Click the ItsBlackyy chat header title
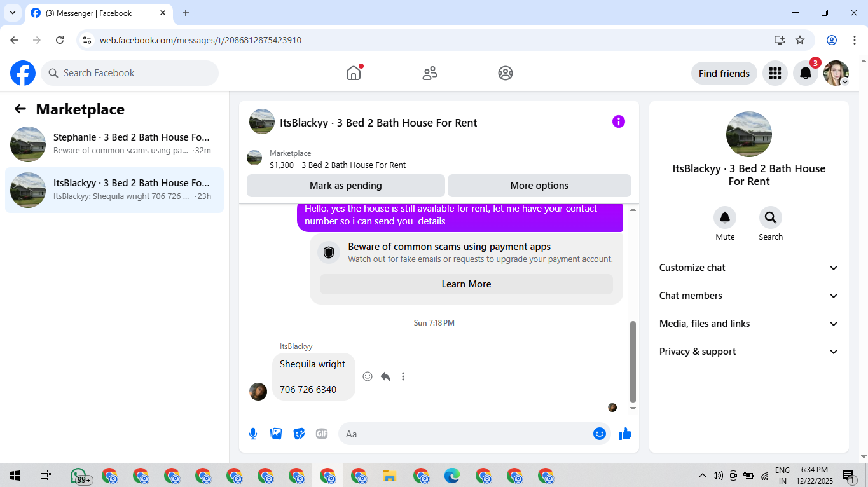The image size is (868, 487). 378,123
